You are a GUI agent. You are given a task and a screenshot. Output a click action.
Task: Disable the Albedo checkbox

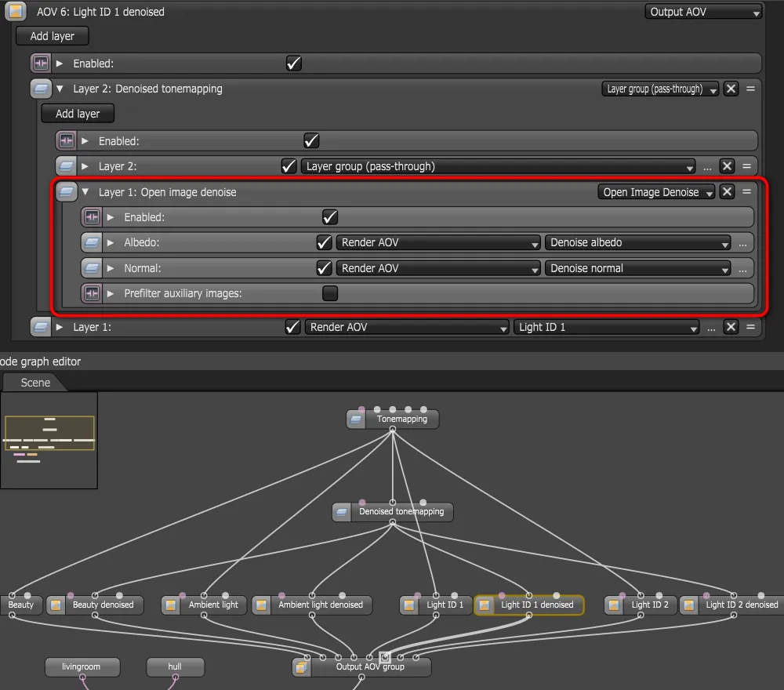pos(324,243)
